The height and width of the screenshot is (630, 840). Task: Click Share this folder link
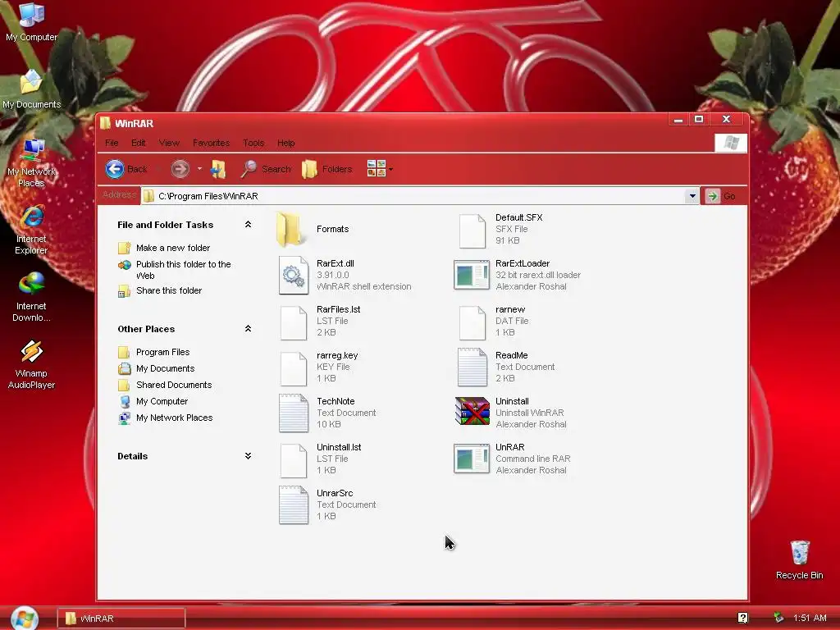pyautogui.click(x=169, y=290)
